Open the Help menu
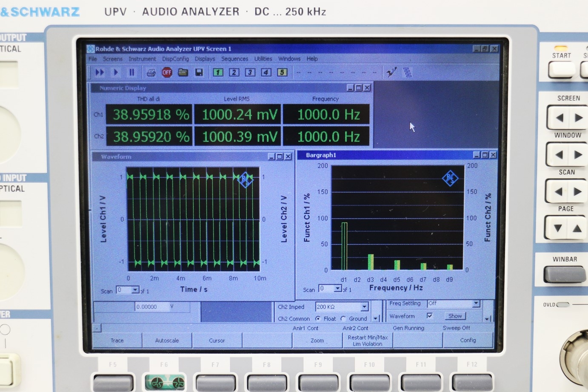 click(x=312, y=59)
